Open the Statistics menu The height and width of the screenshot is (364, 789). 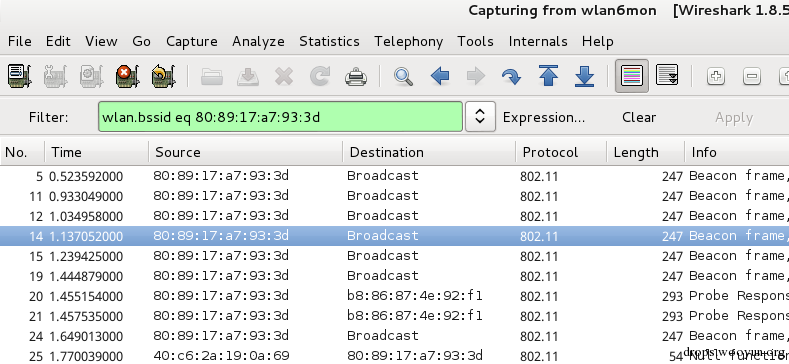[329, 41]
